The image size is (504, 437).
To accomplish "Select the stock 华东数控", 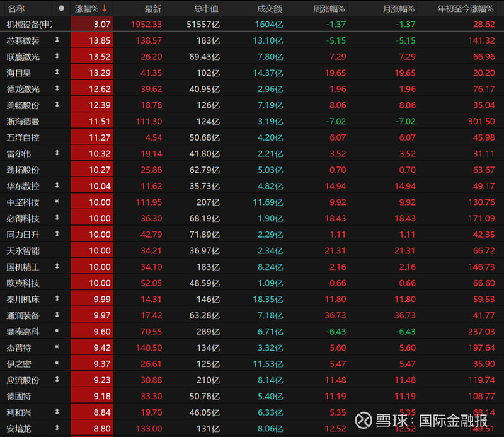I will tap(23, 186).
